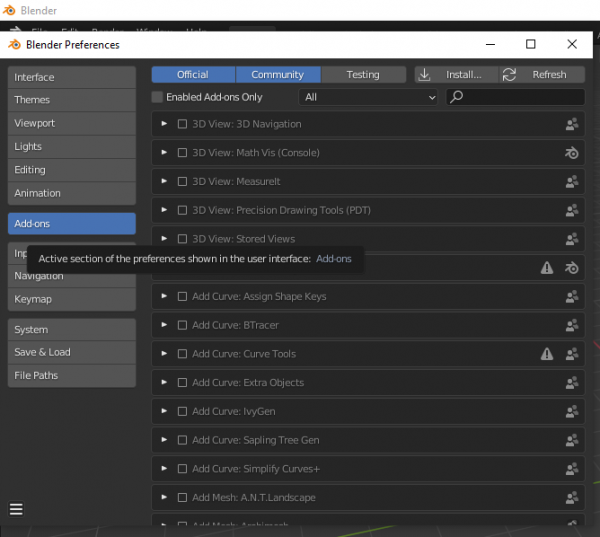Toggle Enabled Add-ons Only checkbox
The height and width of the screenshot is (537, 600).
coord(157,97)
